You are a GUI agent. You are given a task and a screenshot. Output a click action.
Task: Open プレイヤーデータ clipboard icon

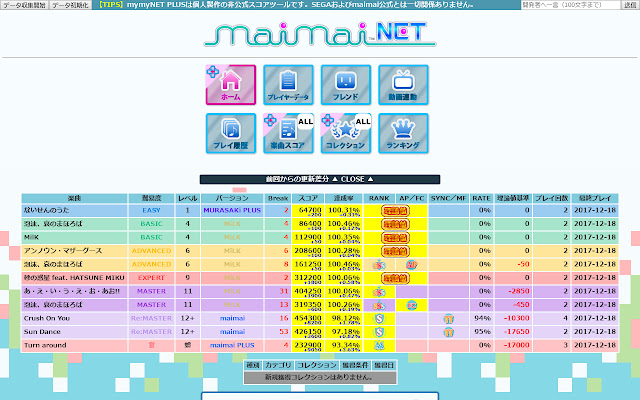289,85
